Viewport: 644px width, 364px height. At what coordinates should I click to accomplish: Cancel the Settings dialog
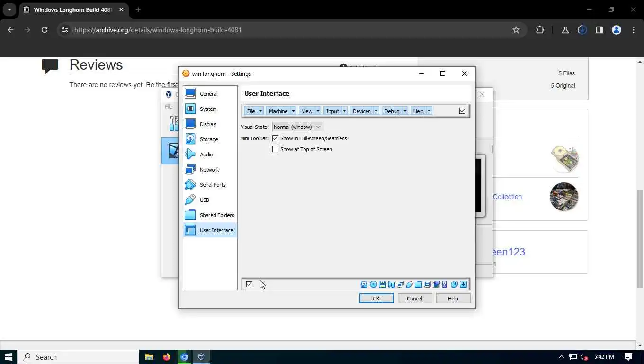coord(414,299)
